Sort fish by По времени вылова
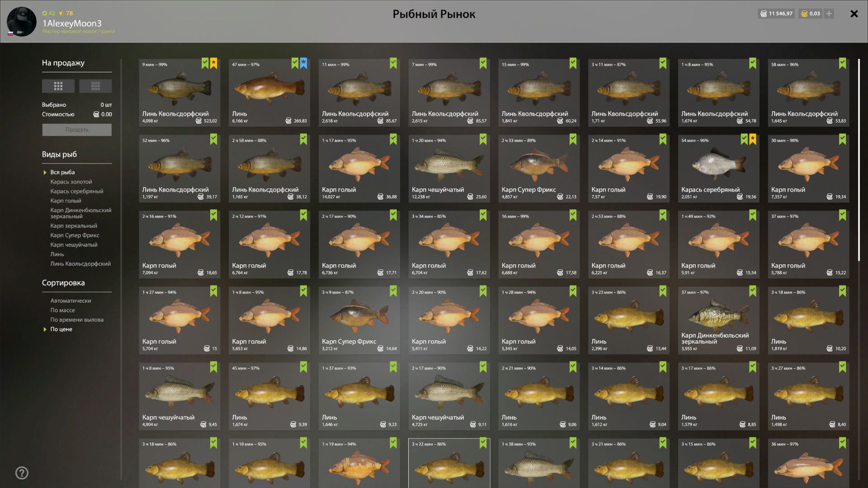This screenshot has height=488, width=868. click(x=77, y=319)
